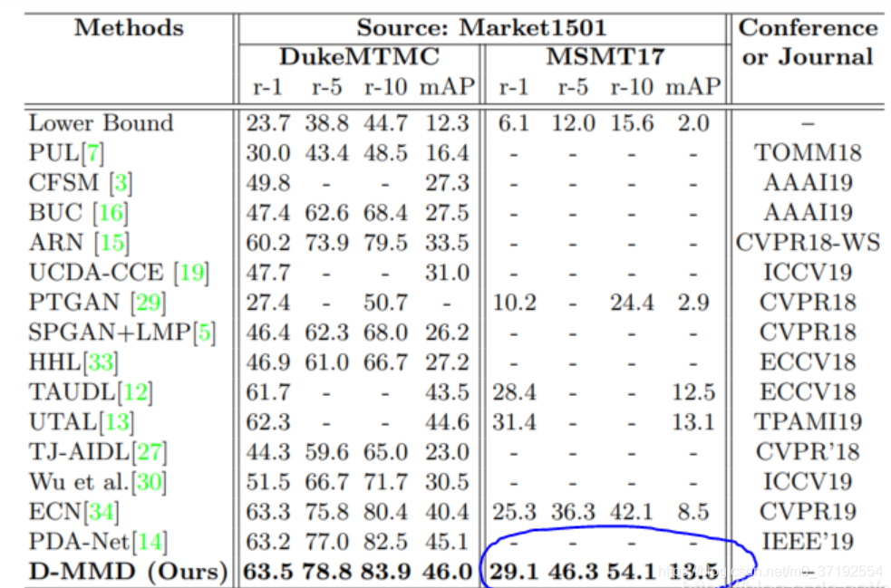
Task: Open citation [5] after SPGAN+LMP
Action: tap(205, 333)
